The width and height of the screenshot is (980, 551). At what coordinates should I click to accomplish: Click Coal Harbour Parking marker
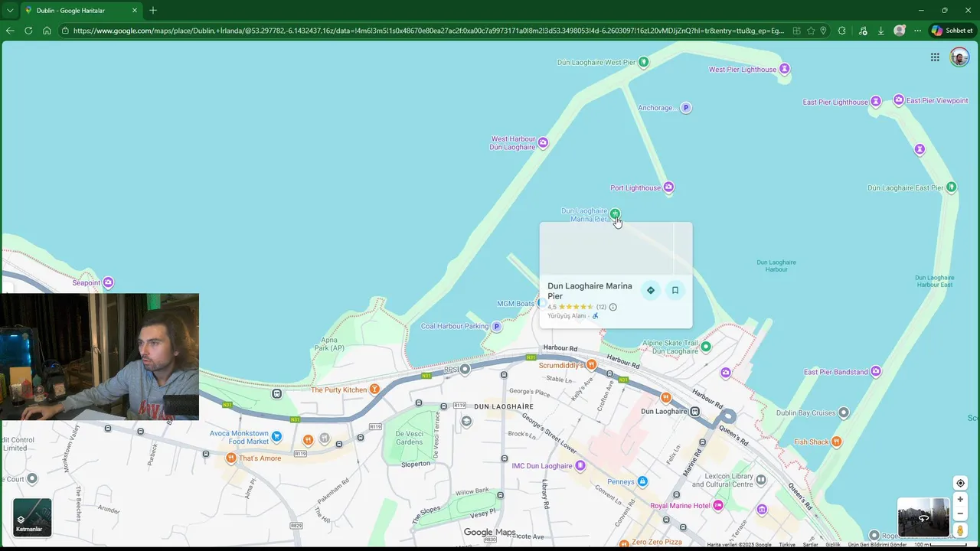(496, 327)
